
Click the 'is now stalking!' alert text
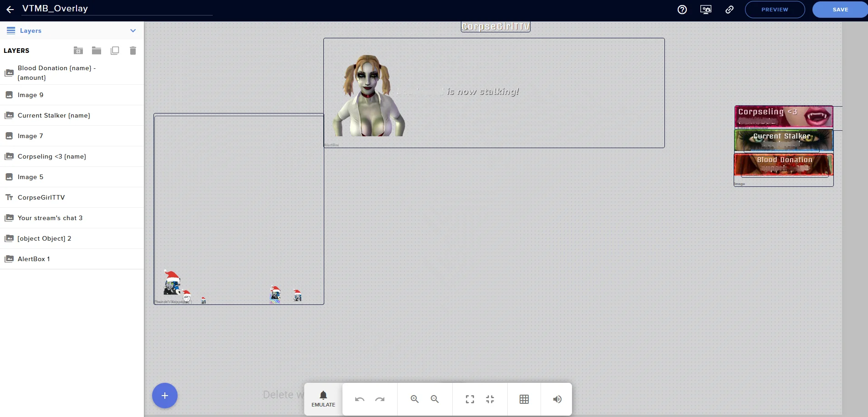(x=483, y=92)
